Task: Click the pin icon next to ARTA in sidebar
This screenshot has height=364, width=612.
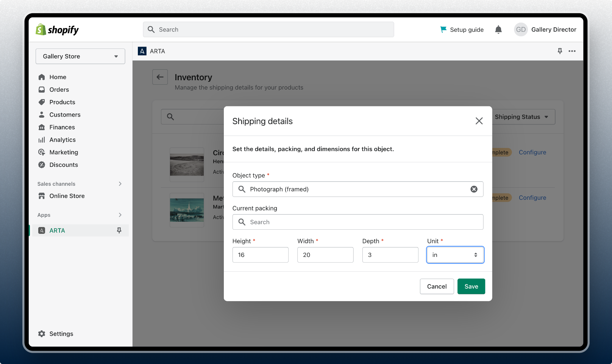Action: pyautogui.click(x=119, y=230)
